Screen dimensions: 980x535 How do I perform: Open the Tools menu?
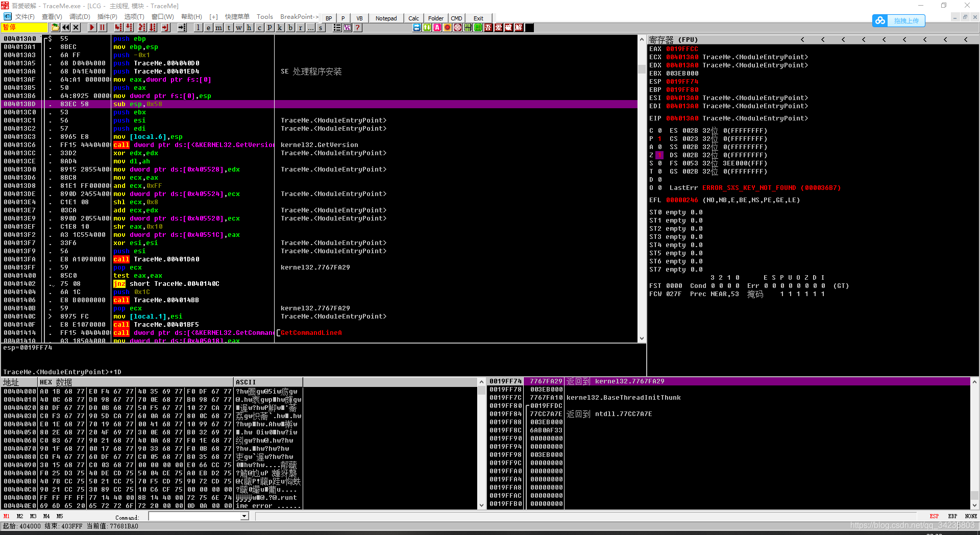[264, 17]
